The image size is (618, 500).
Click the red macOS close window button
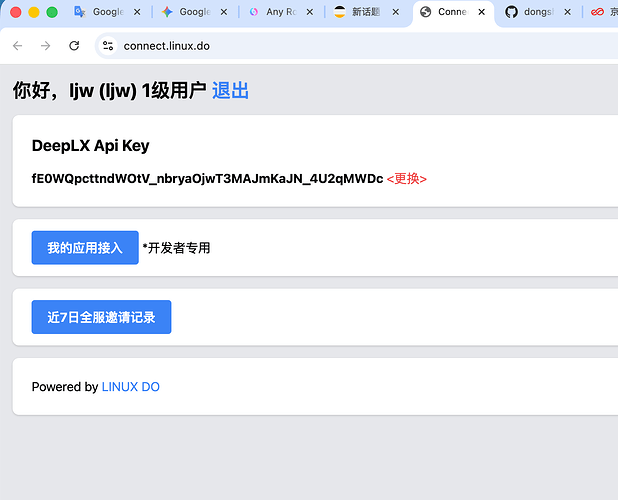[16, 12]
